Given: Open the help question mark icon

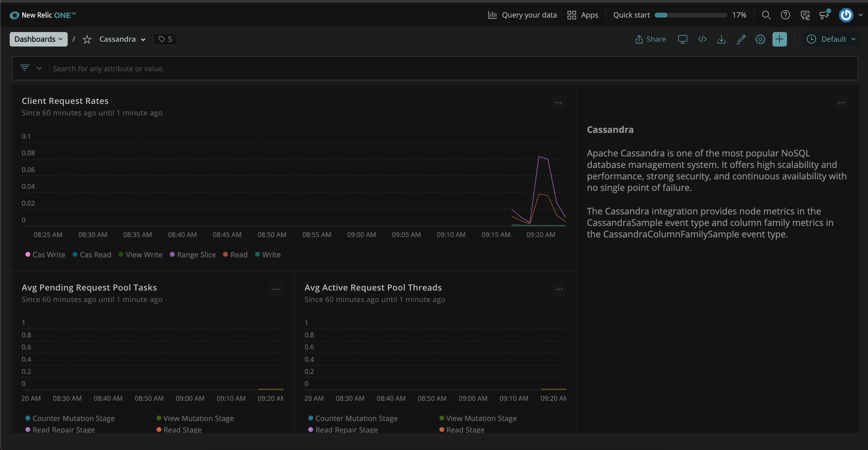Looking at the screenshot, I should [785, 15].
